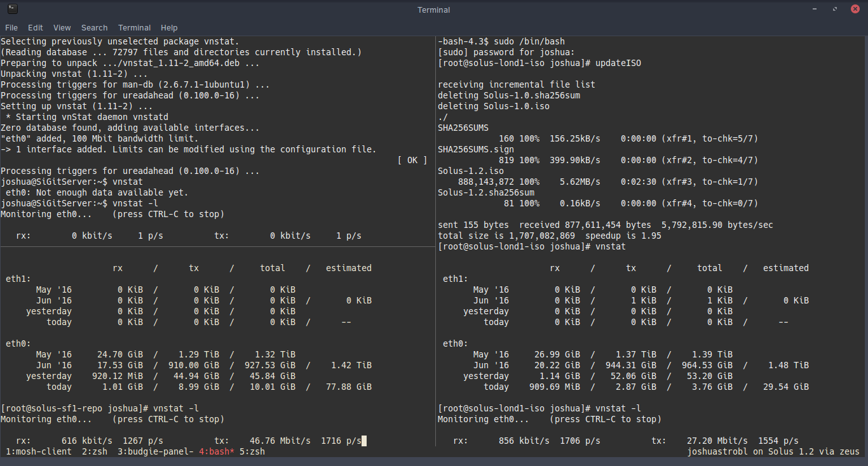Select active tmux window 4:bash*

217,451
